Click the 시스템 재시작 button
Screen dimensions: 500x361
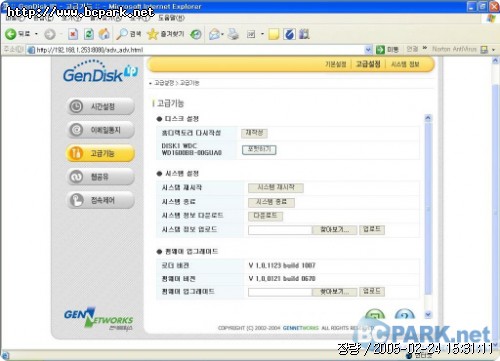click(x=276, y=188)
